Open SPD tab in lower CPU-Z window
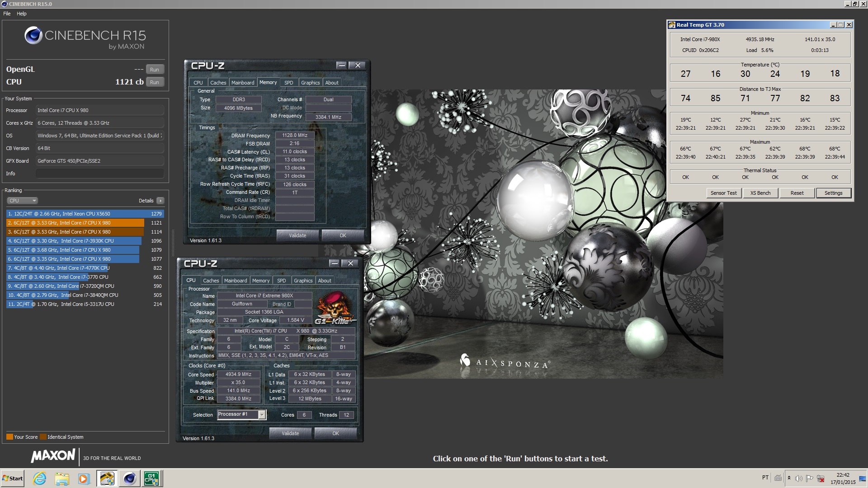Viewport: 868px width, 488px height. point(281,281)
